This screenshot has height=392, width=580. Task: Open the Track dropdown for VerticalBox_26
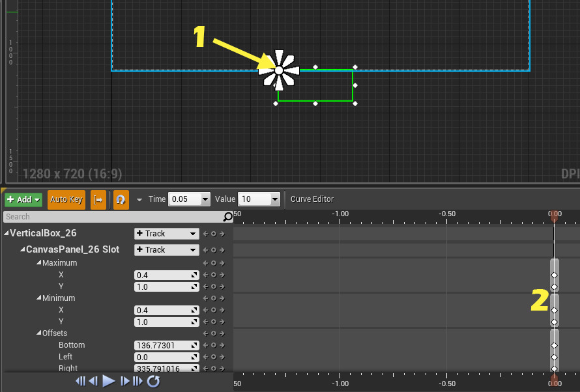(166, 233)
